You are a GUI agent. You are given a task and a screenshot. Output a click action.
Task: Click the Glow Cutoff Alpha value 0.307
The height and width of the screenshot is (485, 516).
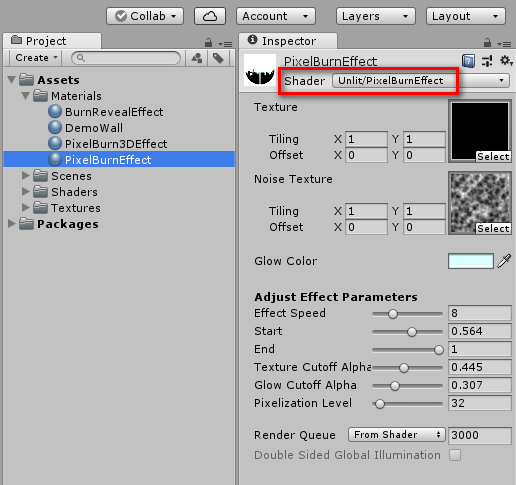[480, 385]
